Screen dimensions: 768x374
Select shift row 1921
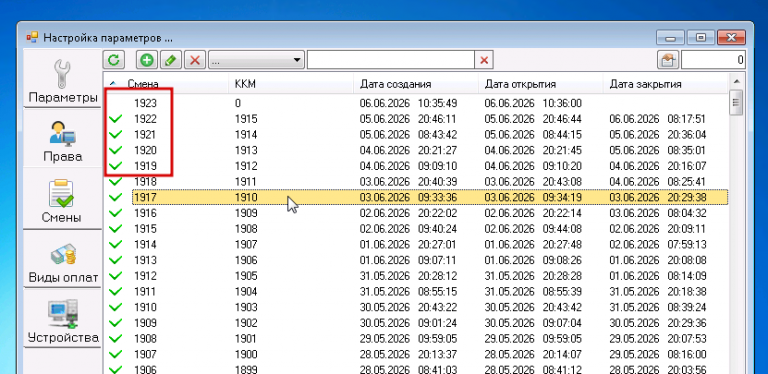(416, 135)
